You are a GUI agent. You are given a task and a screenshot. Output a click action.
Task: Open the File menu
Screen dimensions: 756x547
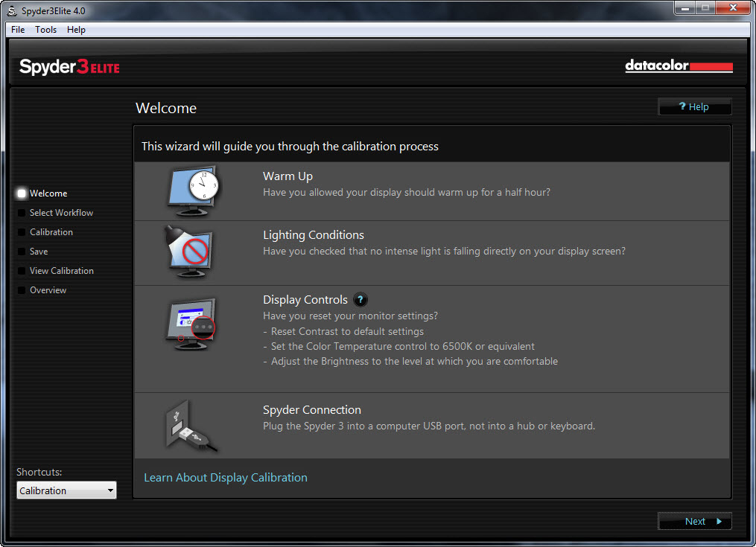click(x=18, y=30)
